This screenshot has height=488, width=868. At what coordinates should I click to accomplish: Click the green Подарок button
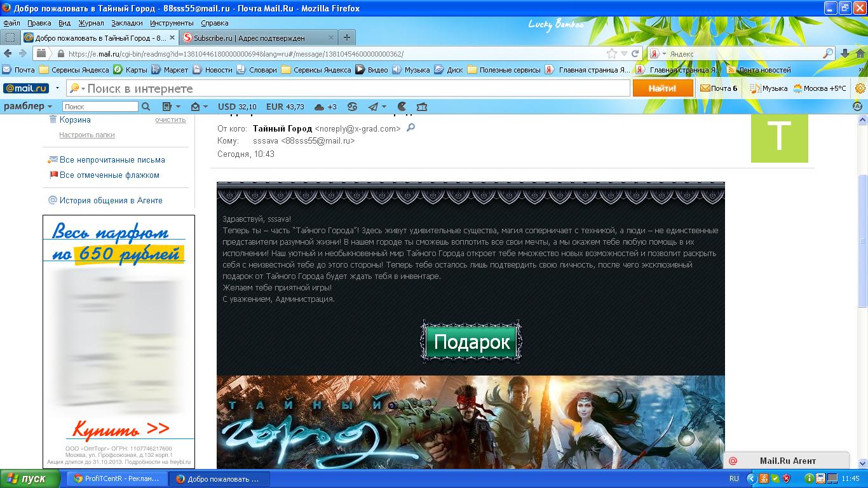click(x=471, y=342)
